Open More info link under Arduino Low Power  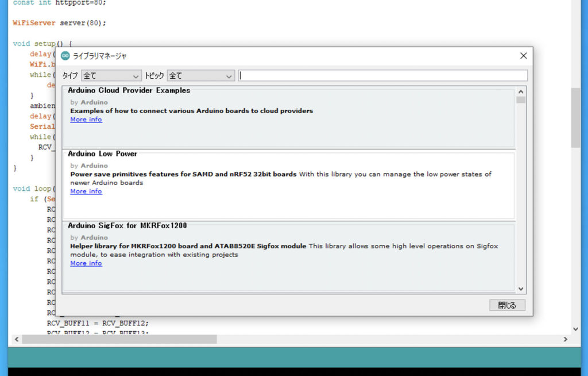pyautogui.click(x=86, y=191)
